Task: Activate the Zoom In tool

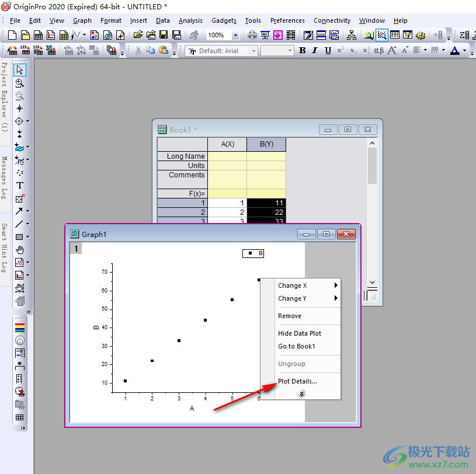Action: (x=20, y=83)
